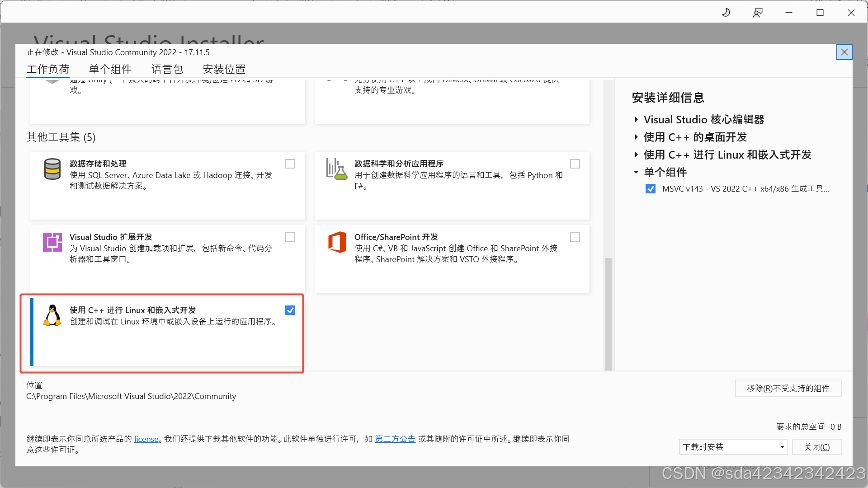Click the 数据存储和处理 database icon
Screen dimensions: 868x488
52,169
